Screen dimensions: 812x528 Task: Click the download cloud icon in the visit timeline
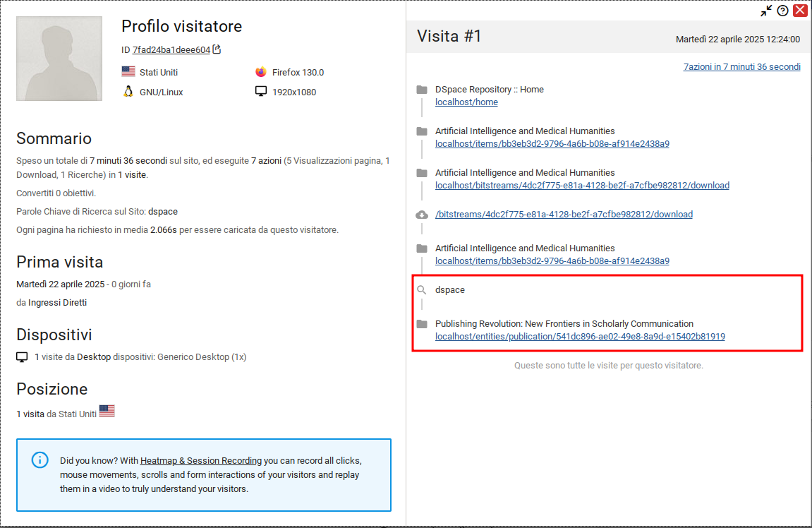[x=422, y=215]
